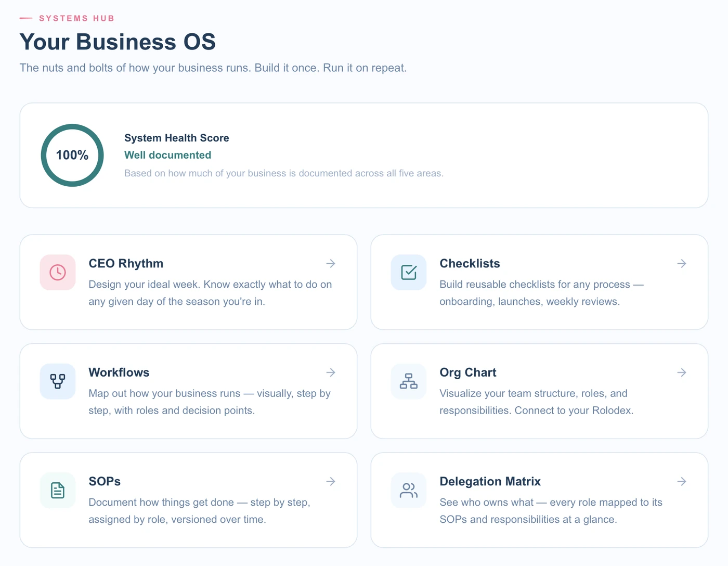Click "Document how things get done" description
Screen dimensions: 728x566
(x=199, y=511)
